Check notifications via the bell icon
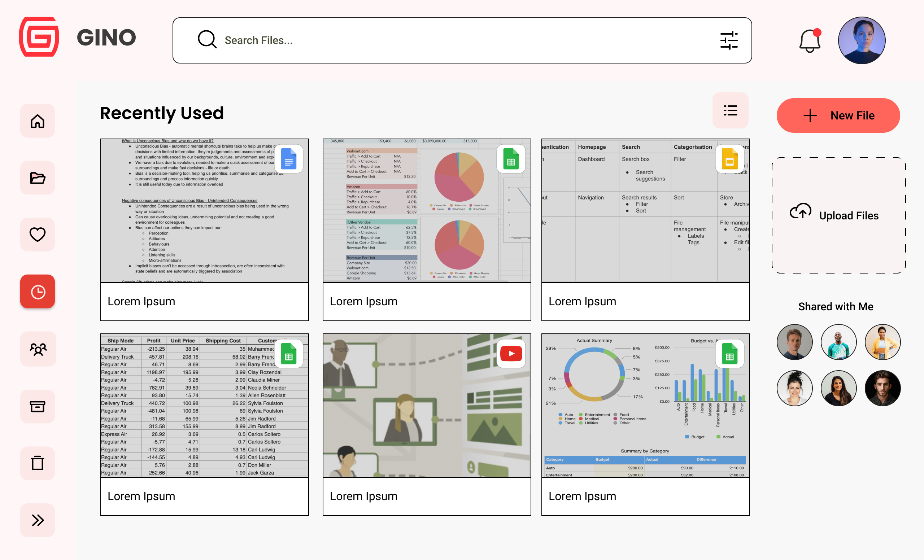924x560 pixels. (x=809, y=41)
